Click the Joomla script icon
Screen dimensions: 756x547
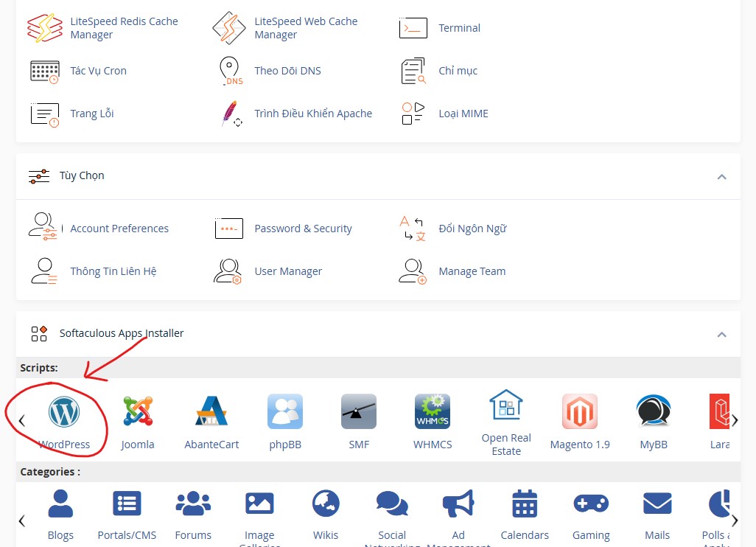(138, 412)
